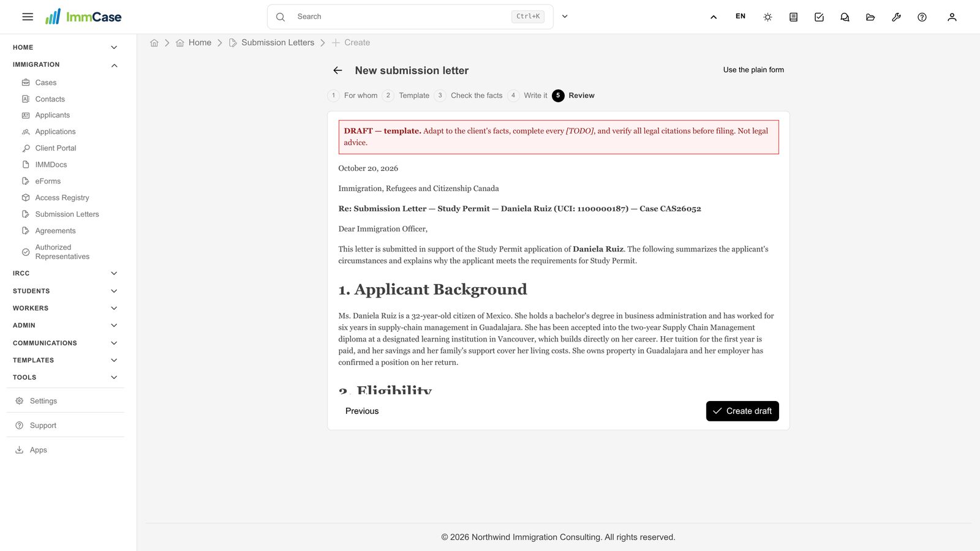Collapse the header with the up chevron

tap(714, 17)
